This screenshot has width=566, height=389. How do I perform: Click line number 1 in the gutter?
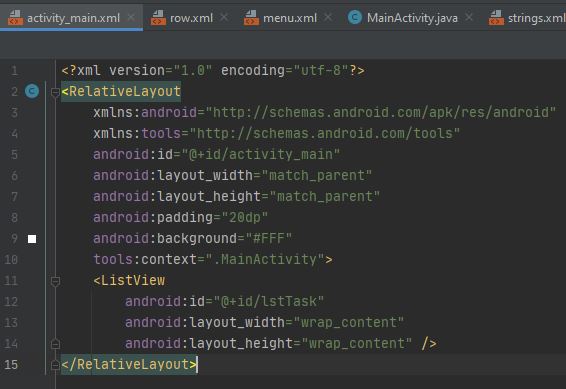click(14, 70)
